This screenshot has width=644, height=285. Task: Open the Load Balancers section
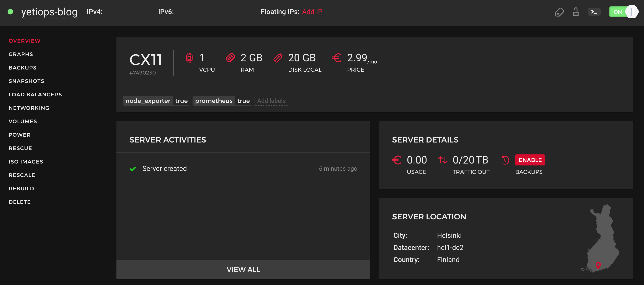pyautogui.click(x=35, y=94)
